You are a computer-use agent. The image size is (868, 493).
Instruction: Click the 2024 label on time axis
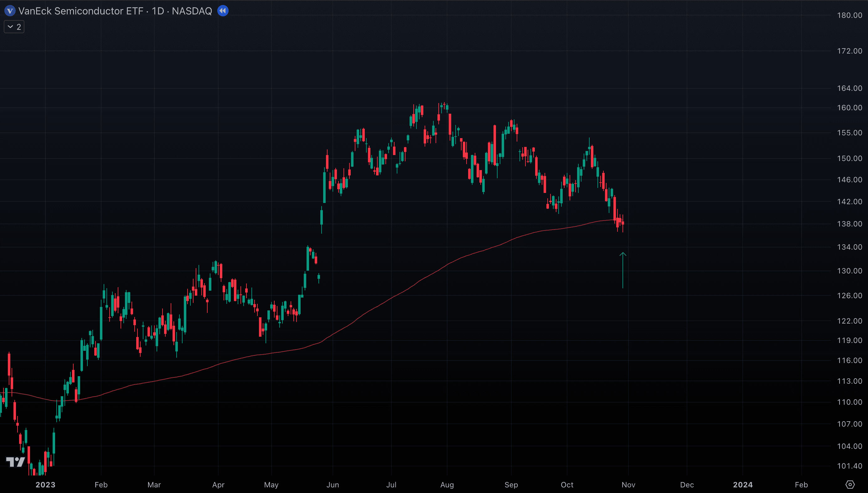(x=742, y=485)
